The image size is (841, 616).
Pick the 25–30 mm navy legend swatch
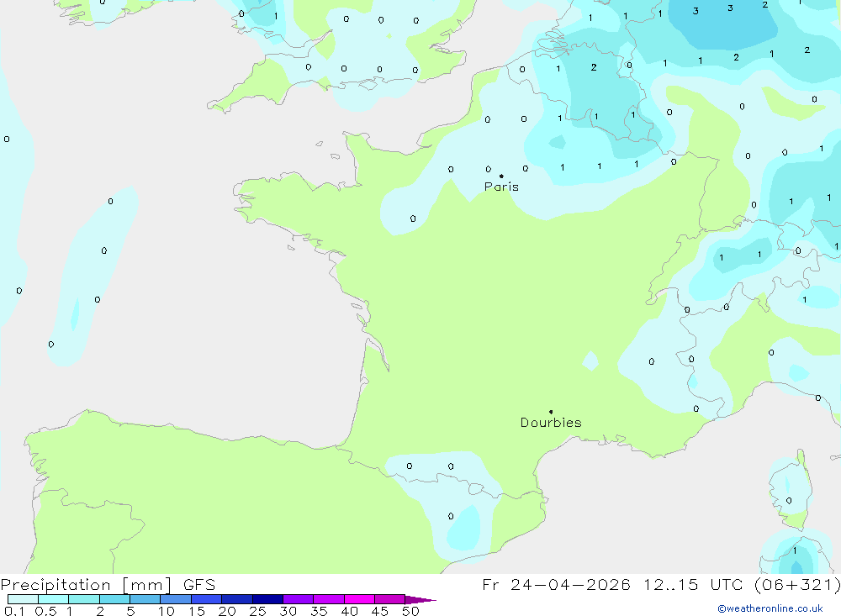pos(267,599)
